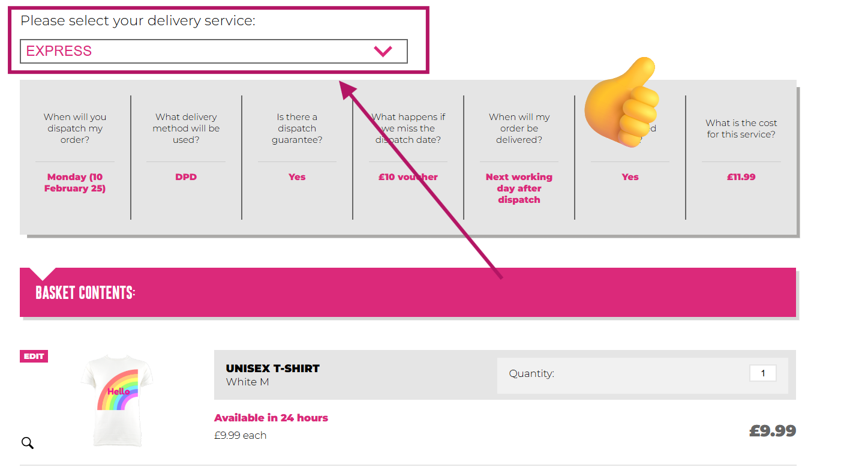Click 'Please select your delivery service' label
Screen dimensions: 868x470
(138, 21)
